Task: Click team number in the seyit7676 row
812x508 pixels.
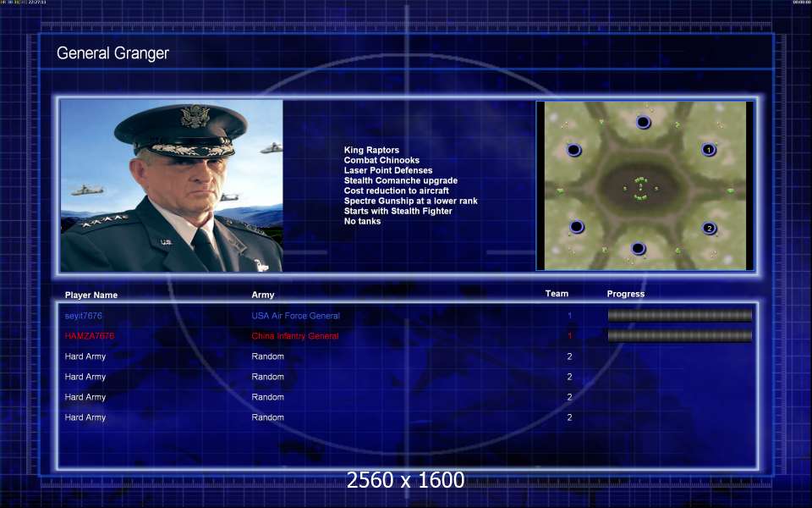Action: click(x=569, y=316)
